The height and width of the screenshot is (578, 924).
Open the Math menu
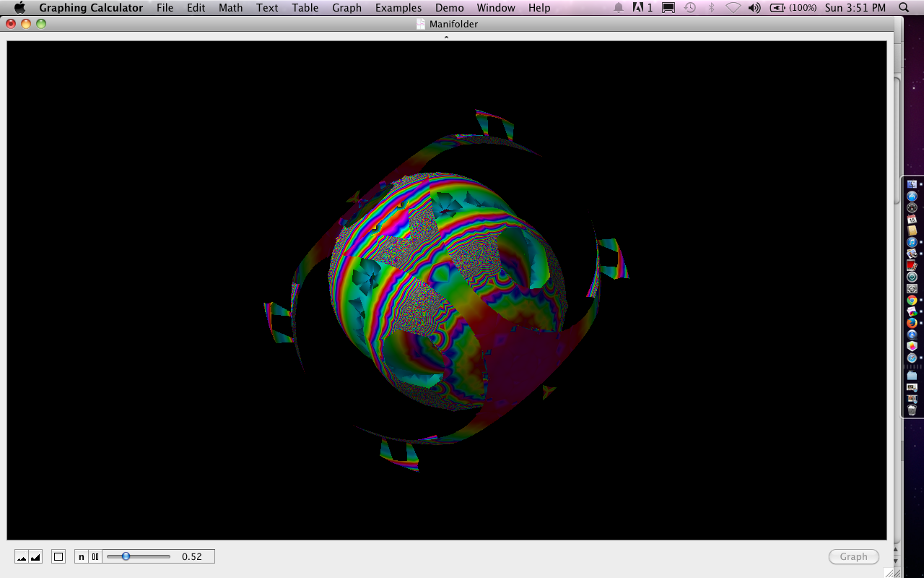pos(230,7)
